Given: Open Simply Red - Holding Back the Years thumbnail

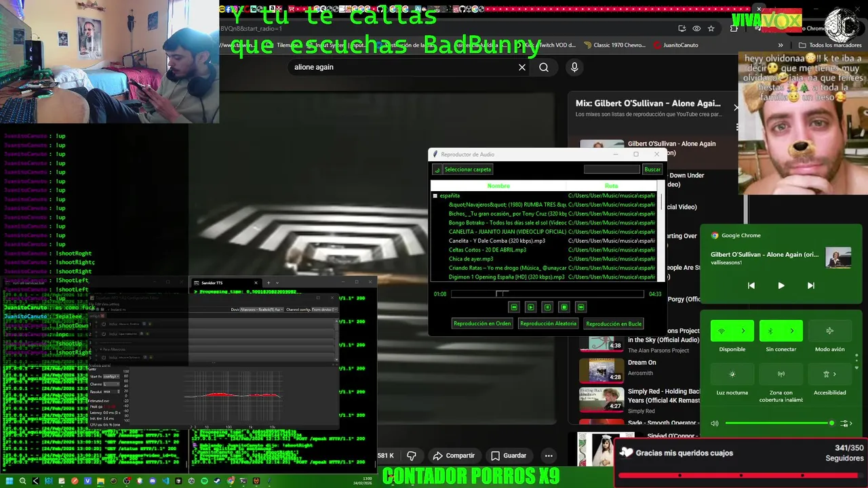Looking at the screenshot, I should pos(601,399).
